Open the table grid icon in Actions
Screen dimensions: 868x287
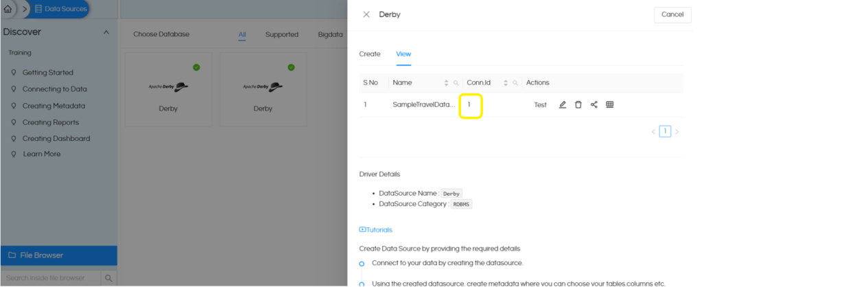(610, 105)
